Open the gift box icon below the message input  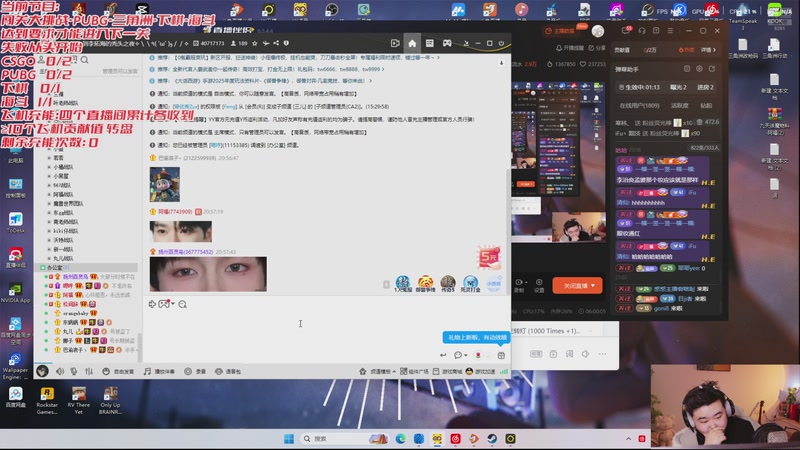click(501, 355)
